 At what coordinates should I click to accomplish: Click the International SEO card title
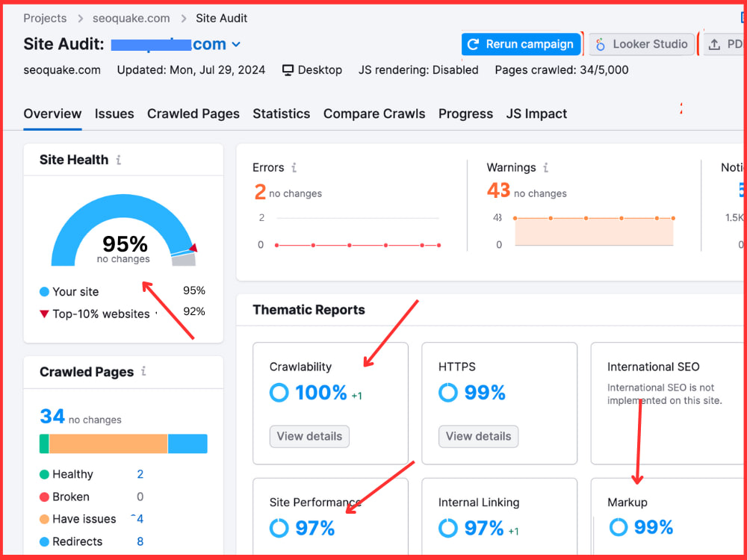pyautogui.click(x=653, y=367)
